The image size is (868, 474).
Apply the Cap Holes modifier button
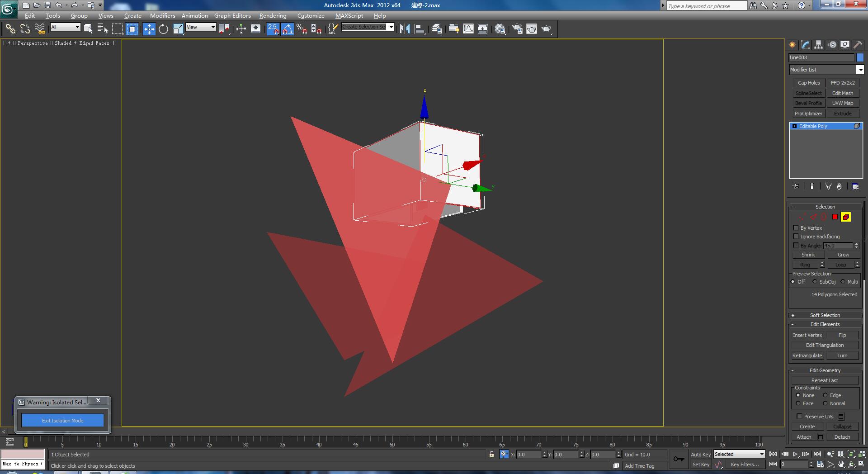pyautogui.click(x=809, y=83)
